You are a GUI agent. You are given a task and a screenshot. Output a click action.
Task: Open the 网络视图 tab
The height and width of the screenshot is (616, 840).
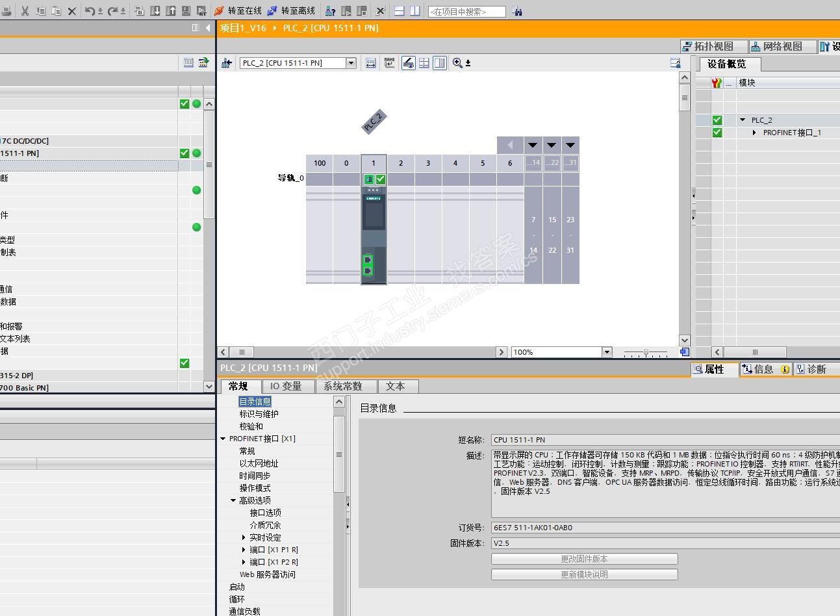(776, 46)
